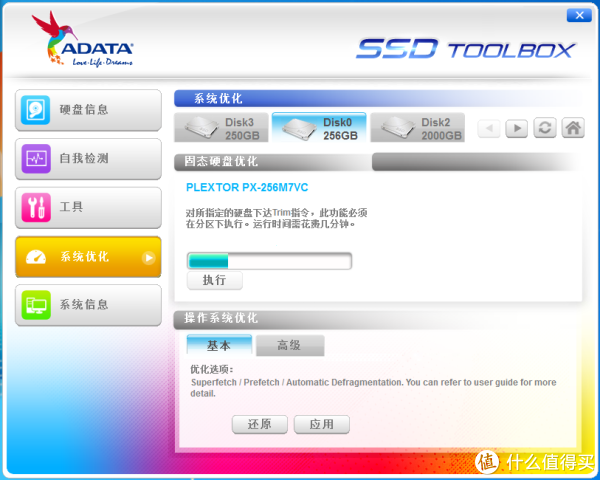Viewport: 600px width, 480px height.
Task: Click the 应用 apply button
Action: [321, 424]
